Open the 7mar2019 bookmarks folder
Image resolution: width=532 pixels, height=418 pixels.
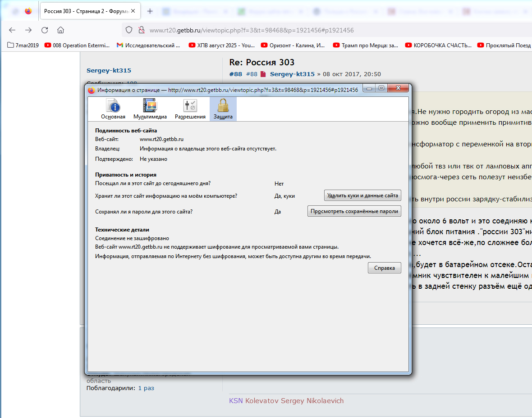click(23, 45)
